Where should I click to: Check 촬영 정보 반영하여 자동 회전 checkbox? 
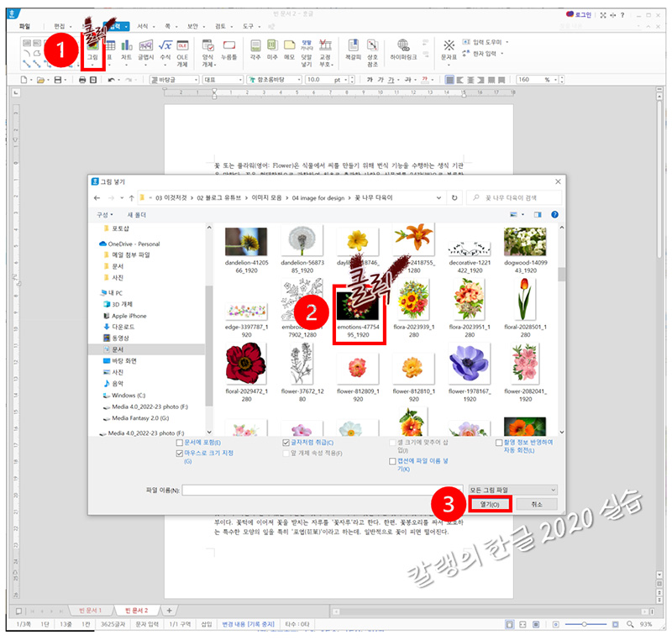pos(499,443)
